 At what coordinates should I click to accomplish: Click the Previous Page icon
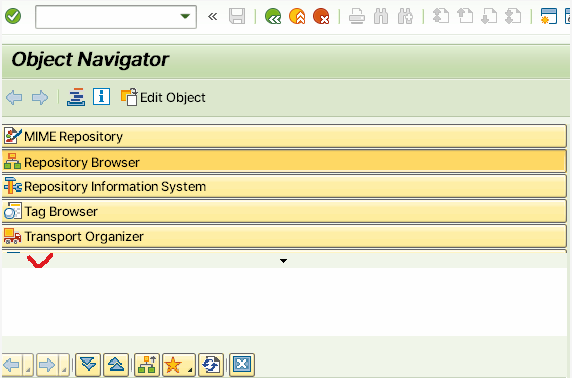pos(465,16)
